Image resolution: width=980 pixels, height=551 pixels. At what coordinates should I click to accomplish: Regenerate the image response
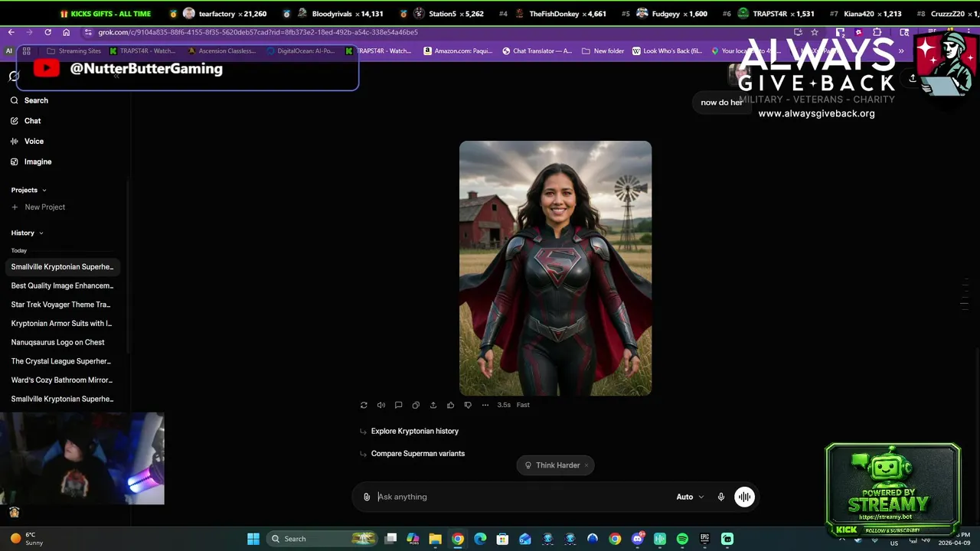click(x=364, y=405)
